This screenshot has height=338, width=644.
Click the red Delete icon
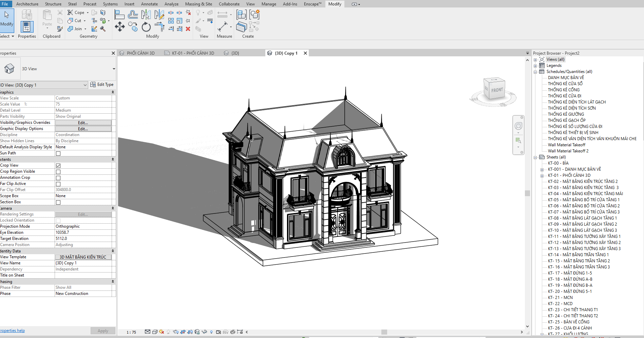coord(188,29)
